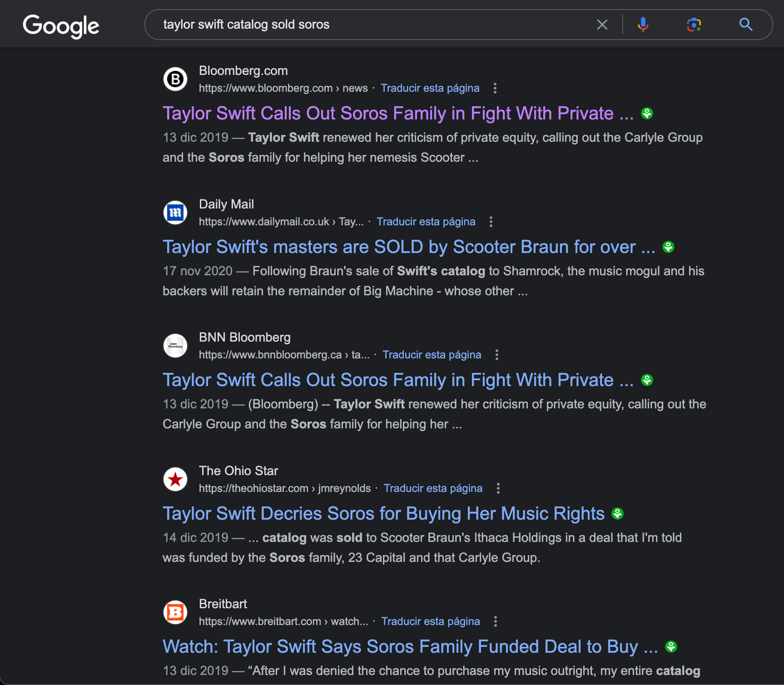Open Ohio Star article about music rights

383,514
